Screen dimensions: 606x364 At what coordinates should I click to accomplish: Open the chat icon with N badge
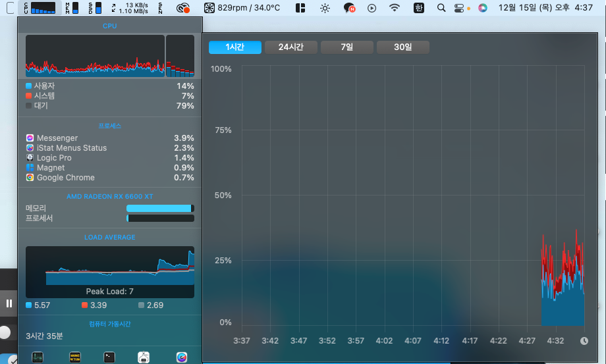[x=349, y=8]
